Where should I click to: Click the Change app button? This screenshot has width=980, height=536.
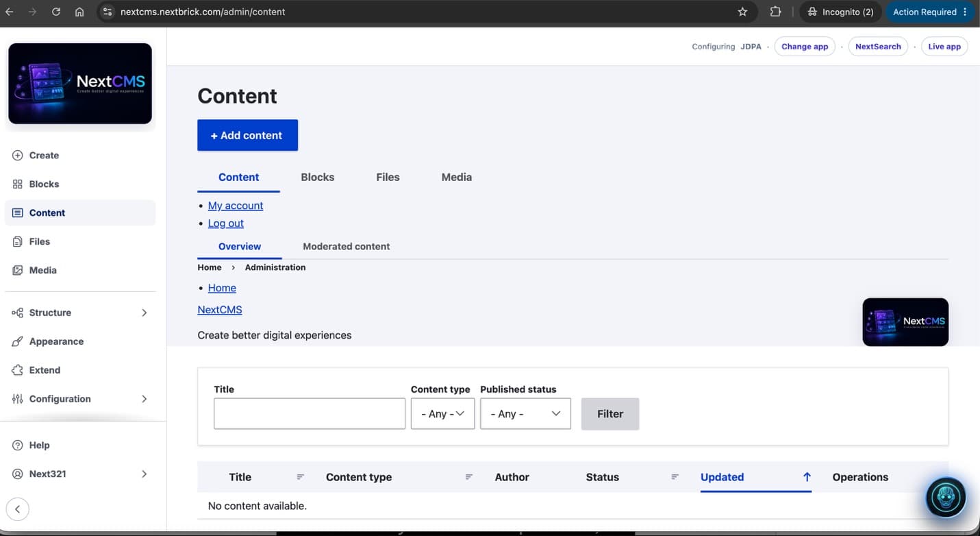[x=805, y=47]
